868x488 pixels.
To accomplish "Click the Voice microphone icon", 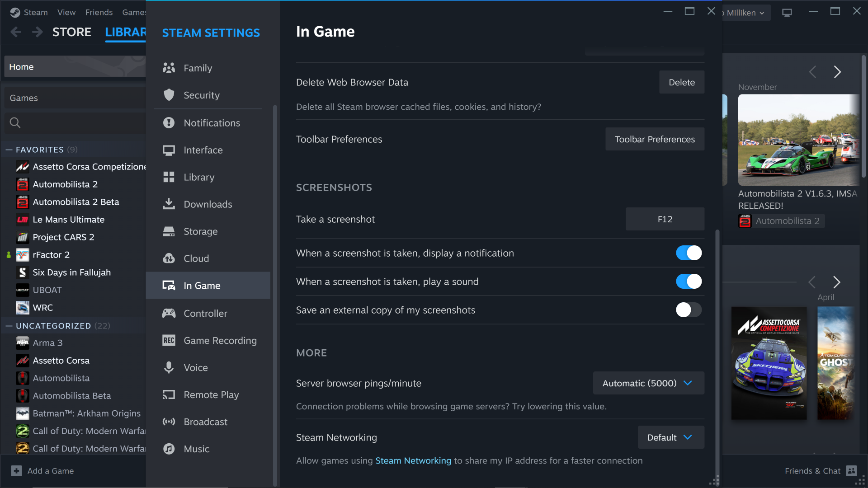I will [x=169, y=367].
